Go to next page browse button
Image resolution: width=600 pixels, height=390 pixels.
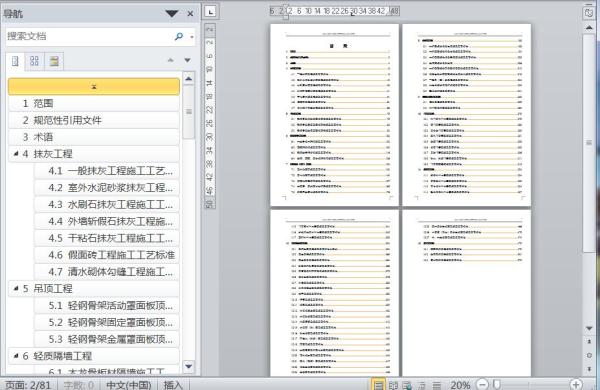pyautogui.click(x=589, y=369)
